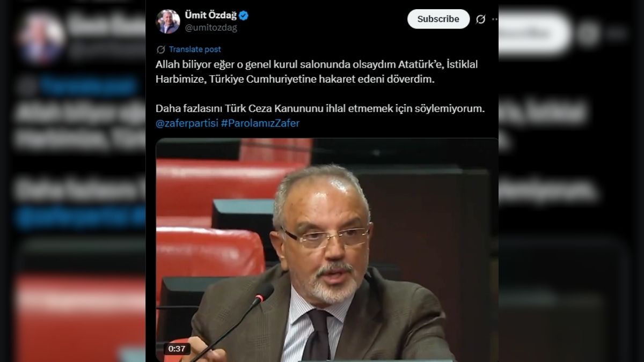Open Ümit Özdağ's profile avatar

click(x=168, y=21)
